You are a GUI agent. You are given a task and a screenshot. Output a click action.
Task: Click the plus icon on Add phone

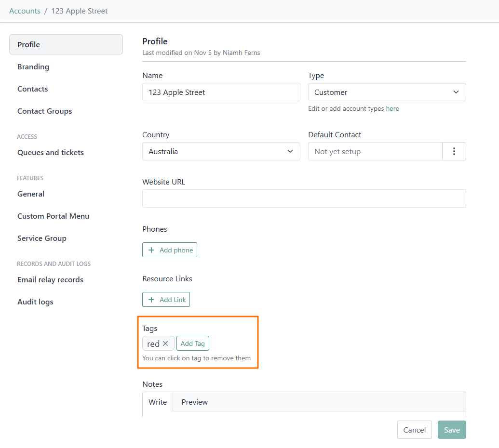coord(151,250)
